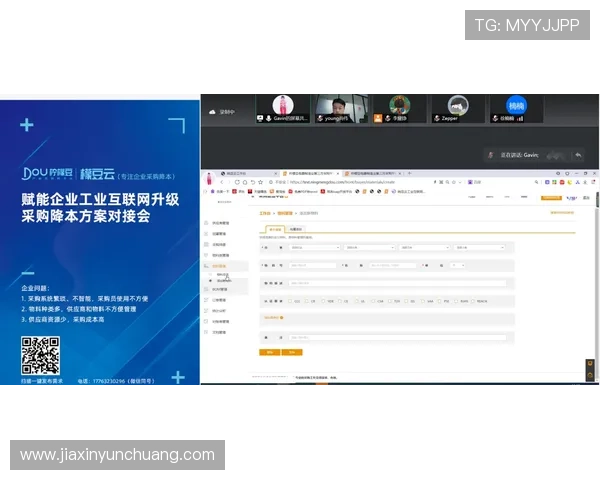The height and width of the screenshot is (480, 600).
Task: Open the third category dropdown
Action: click(424, 248)
